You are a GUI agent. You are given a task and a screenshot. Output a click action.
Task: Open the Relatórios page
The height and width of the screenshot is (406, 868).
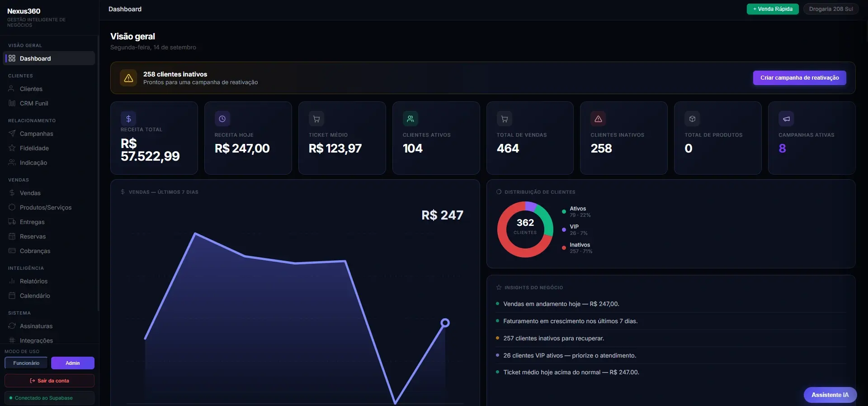tap(49, 281)
